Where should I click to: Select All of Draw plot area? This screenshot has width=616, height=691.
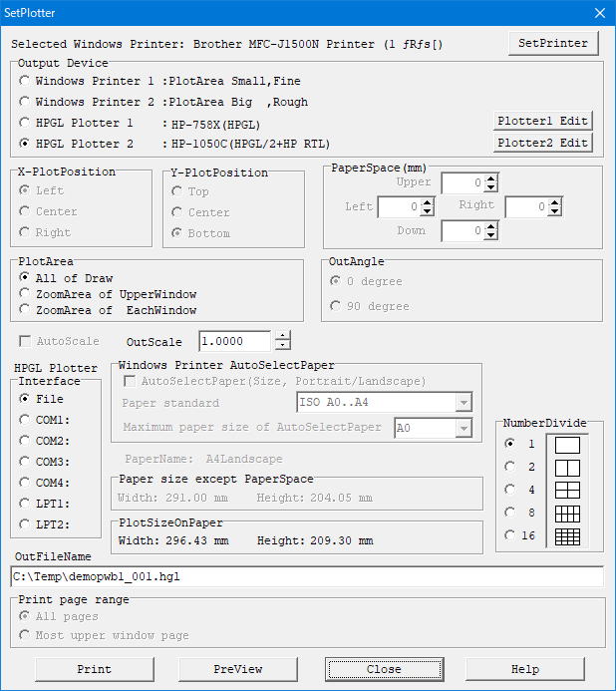(25, 277)
